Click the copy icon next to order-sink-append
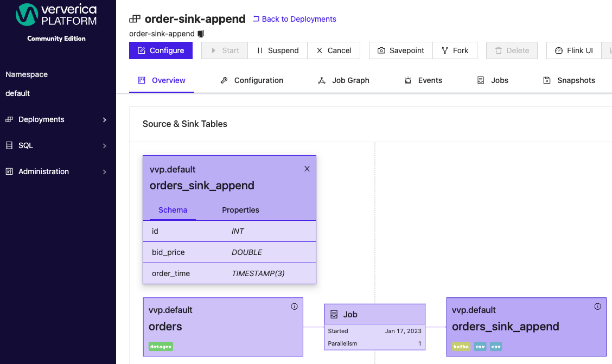Image resolution: width=612 pixels, height=364 pixels. pyautogui.click(x=201, y=33)
